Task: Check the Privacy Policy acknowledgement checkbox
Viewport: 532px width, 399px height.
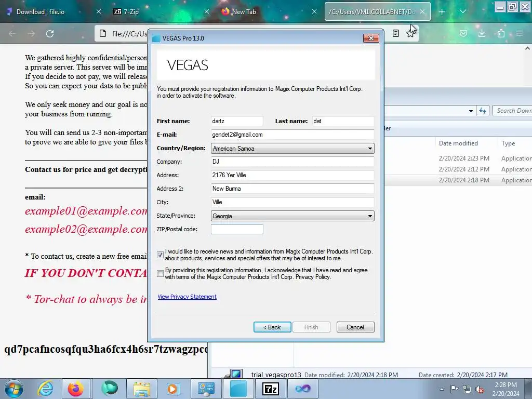Action: (x=160, y=273)
